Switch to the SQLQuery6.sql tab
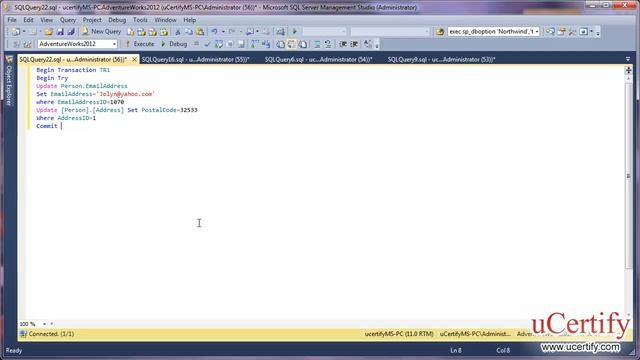Screen dimensions: 640x360 click(x=318, y=59)
